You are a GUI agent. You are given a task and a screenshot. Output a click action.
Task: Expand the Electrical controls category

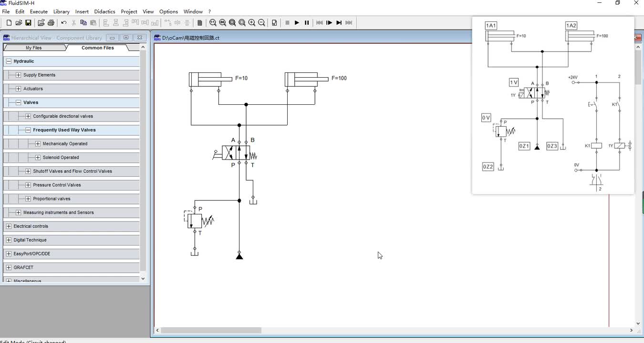[x=9, y=226]
